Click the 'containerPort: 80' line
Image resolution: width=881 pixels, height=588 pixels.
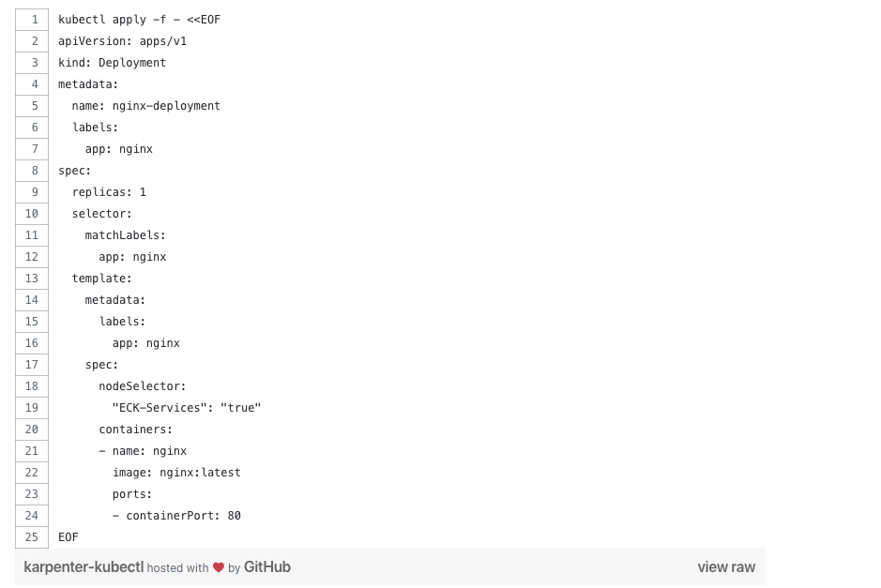coord(176,516)
